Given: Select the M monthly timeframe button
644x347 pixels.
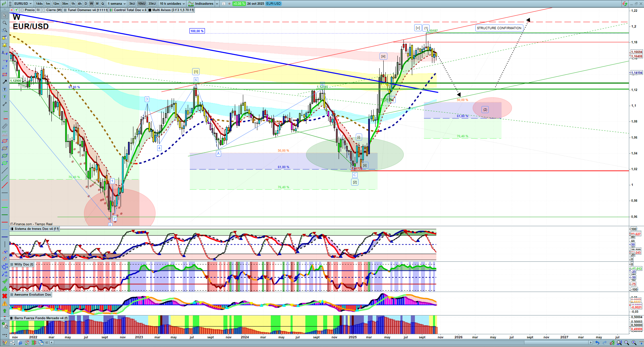Looking at the screenshot, I should [x=97, y=4].
